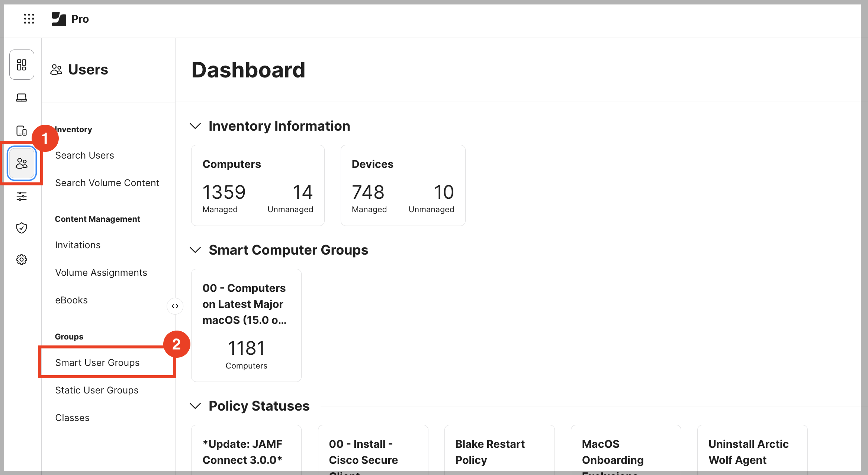
Task: Open the shield security sidebar icon
Action: point(22,228)
